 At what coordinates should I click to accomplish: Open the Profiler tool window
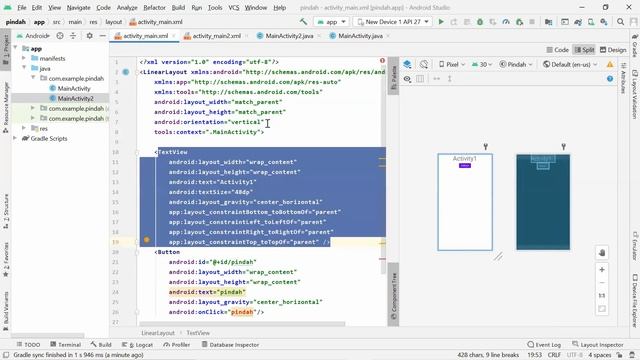click(x=176, y=344)
